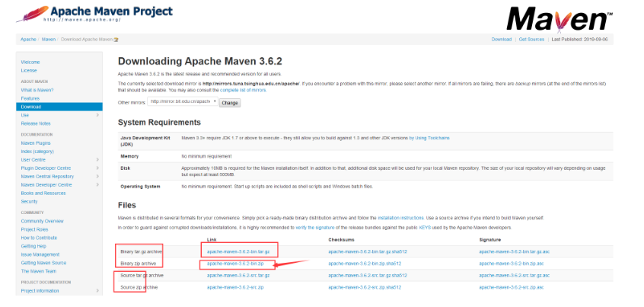Open Community Overview in sidebar
Image resolution: width=644 pixels, height=307 pixels.
(43, 221)
